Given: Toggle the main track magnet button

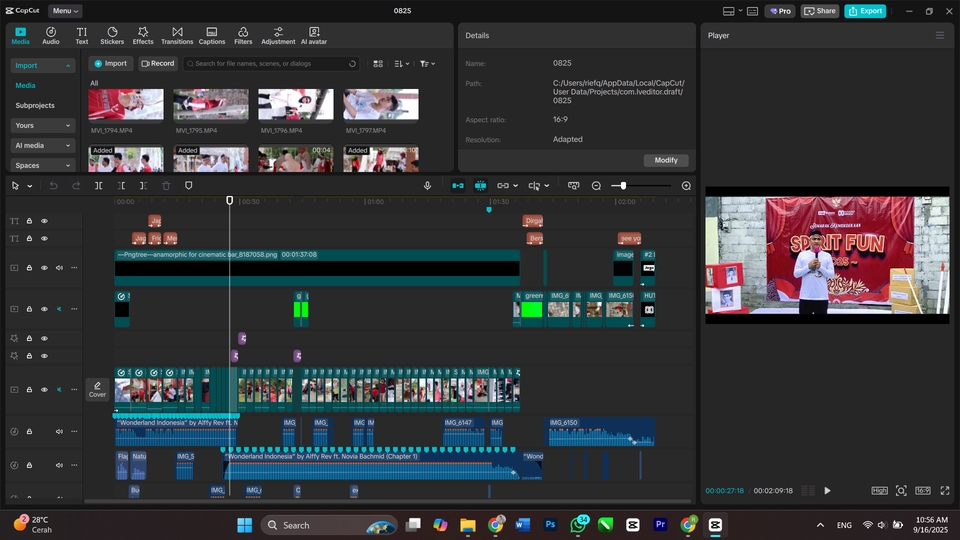Looking at the screenshot, I should pyautogui.click(x=458, y=186).
